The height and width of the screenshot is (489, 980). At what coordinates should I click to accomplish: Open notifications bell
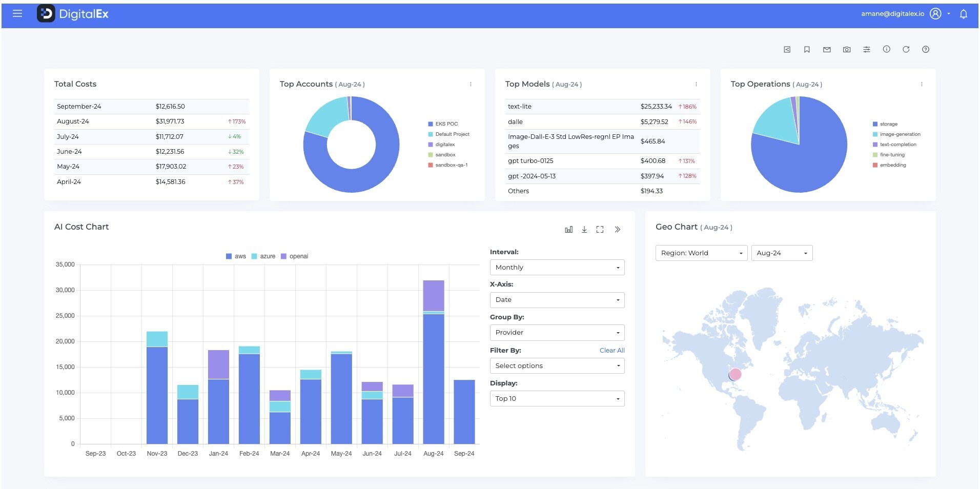tap(963, 14)
